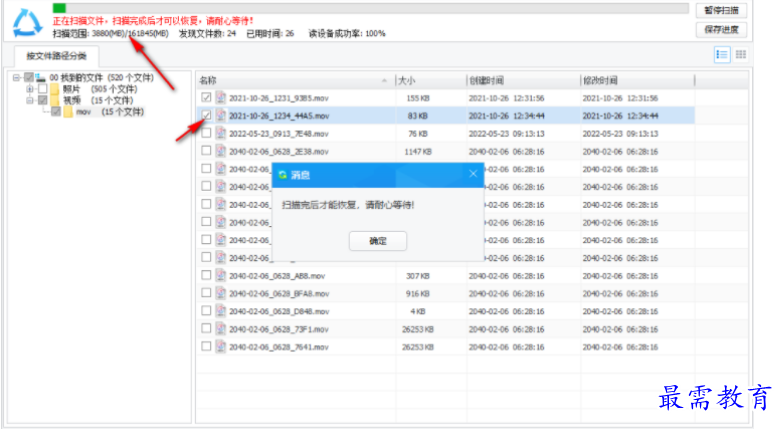The height and width of the screenshot is (429, 780).
Task: Click the 1147 KB size cell
Action: point(418,152)
